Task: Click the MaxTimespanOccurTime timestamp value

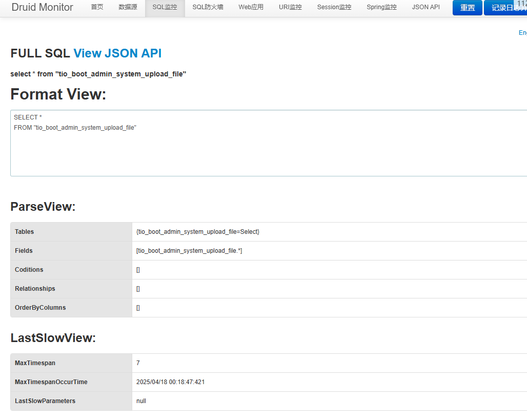Action: point(171,382)
